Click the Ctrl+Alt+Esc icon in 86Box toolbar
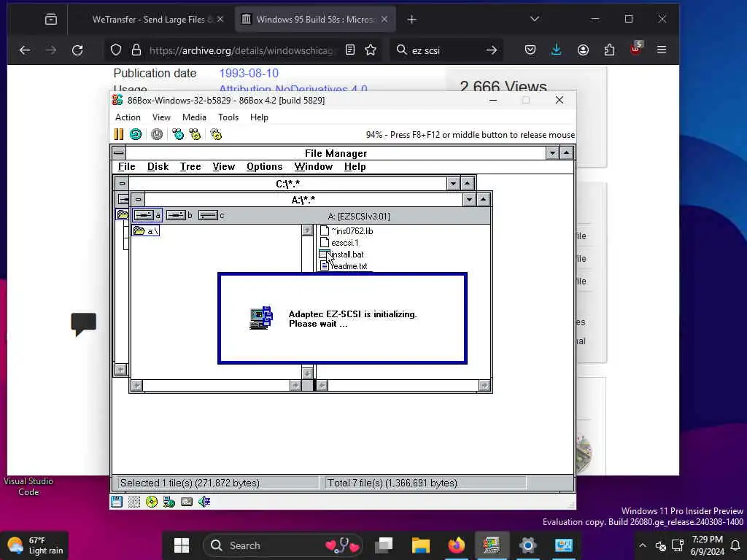Viewport: 747px width, 560px height. (x=195, y=134)
